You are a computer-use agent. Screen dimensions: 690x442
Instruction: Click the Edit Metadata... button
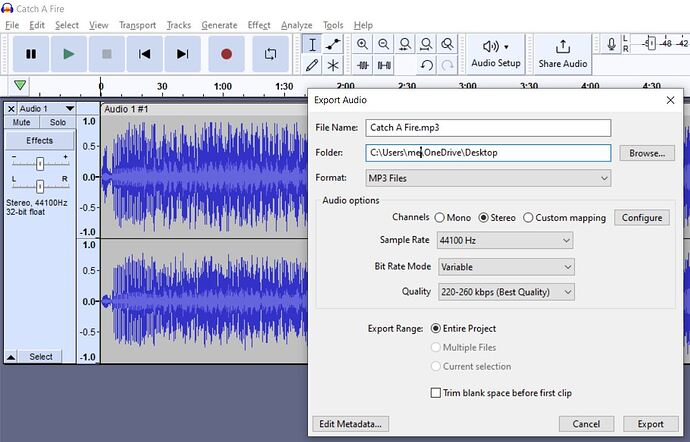pos(350,424)
